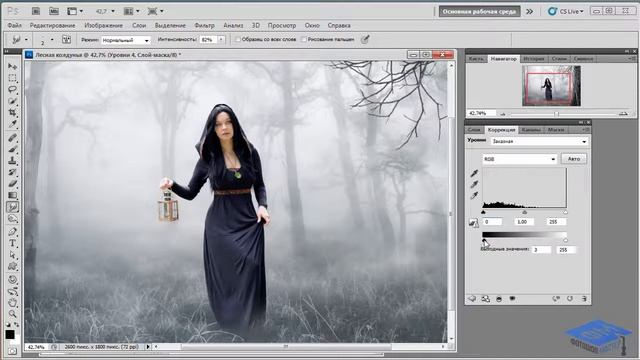The width and height of the screenshot is (640, 360).
Task: Open the 'Интенсивность' slider arrow
Action: point(221,40)
